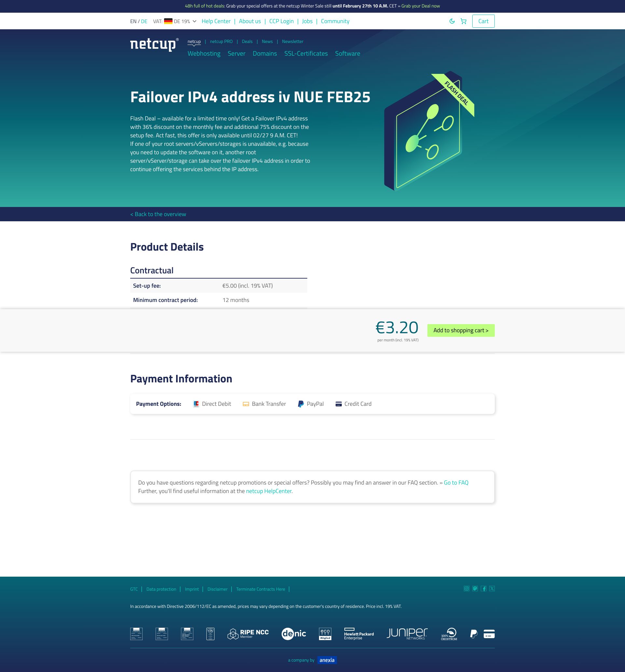Click the footer credit card icon
Viewport: 625px width, 672px height.
[489, 634]
